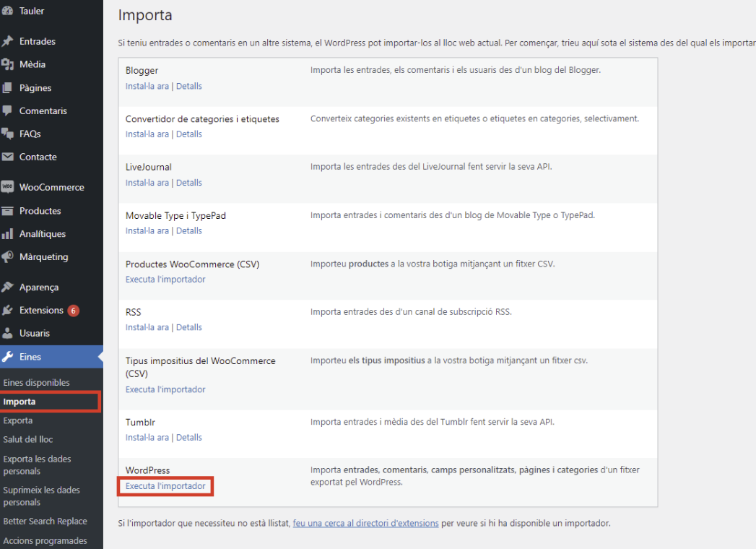The width and height of the screenshot is (756, 549).
Task: Install the Movable Type i TypePad importer
Action: point(147,231)
